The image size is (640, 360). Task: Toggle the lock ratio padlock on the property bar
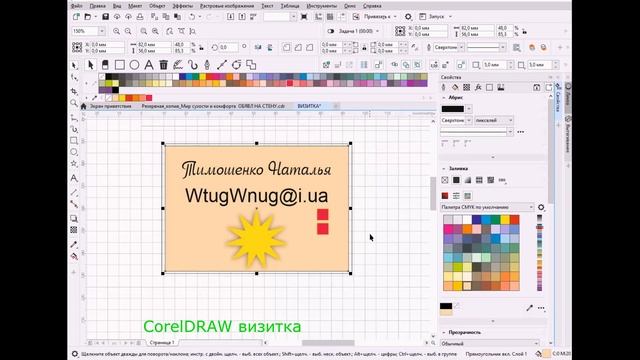[201, 47]
